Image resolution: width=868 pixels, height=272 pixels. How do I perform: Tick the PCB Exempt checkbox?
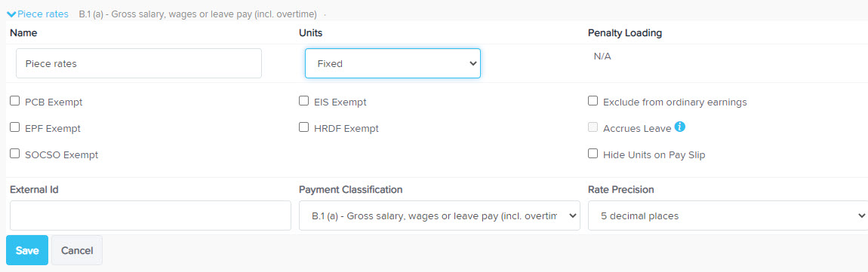pyautogui.click(x=15, y=101)
